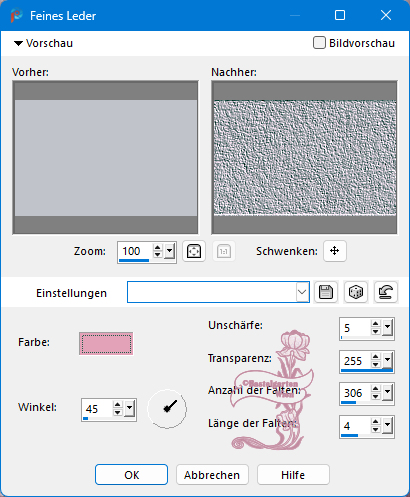
Task: Click the 1:1 zoom icon
Action: (224, 251)
